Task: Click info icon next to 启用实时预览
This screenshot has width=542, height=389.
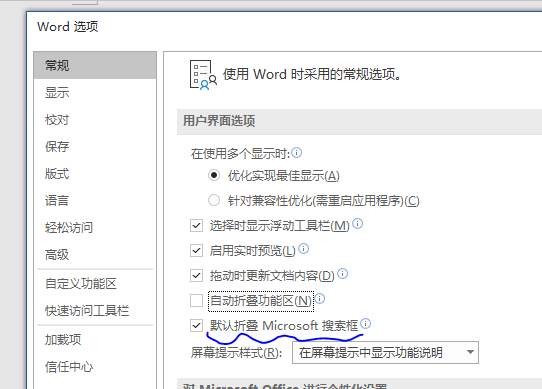Action: 303,248
